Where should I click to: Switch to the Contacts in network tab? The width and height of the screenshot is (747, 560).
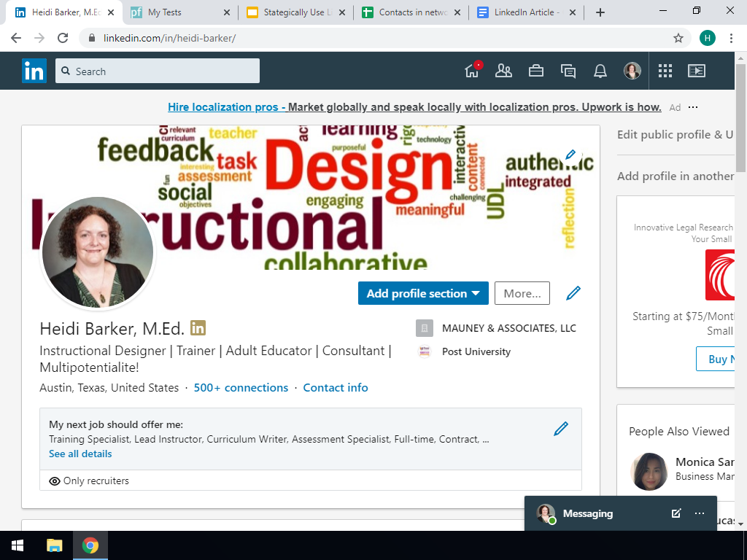coord(411,12)
